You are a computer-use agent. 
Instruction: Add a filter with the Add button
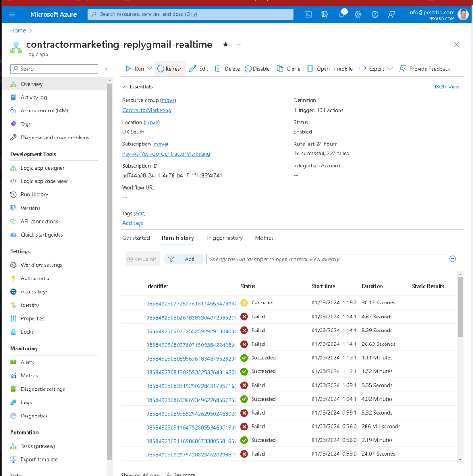pyautogui.click(x=184, y=259)
